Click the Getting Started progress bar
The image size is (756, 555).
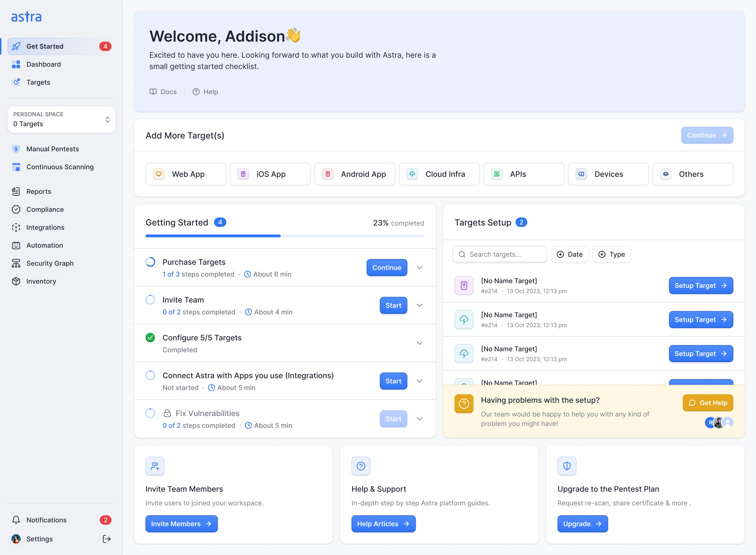[285, 236]
